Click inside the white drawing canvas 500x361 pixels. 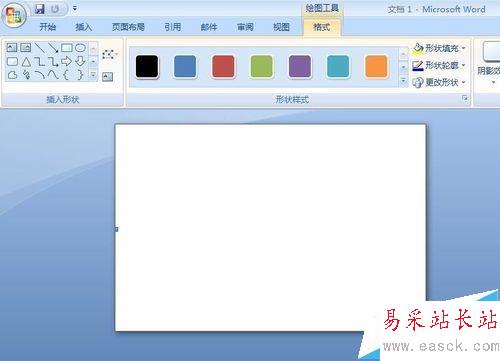tap(270, 227)
